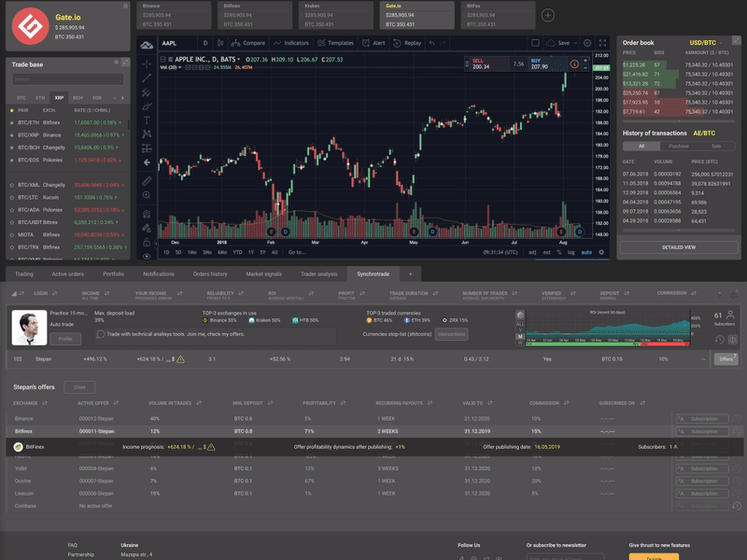Toggle percent scale on the chart
747x560 pixels.
pyautogui.click(x=559, y=252)
